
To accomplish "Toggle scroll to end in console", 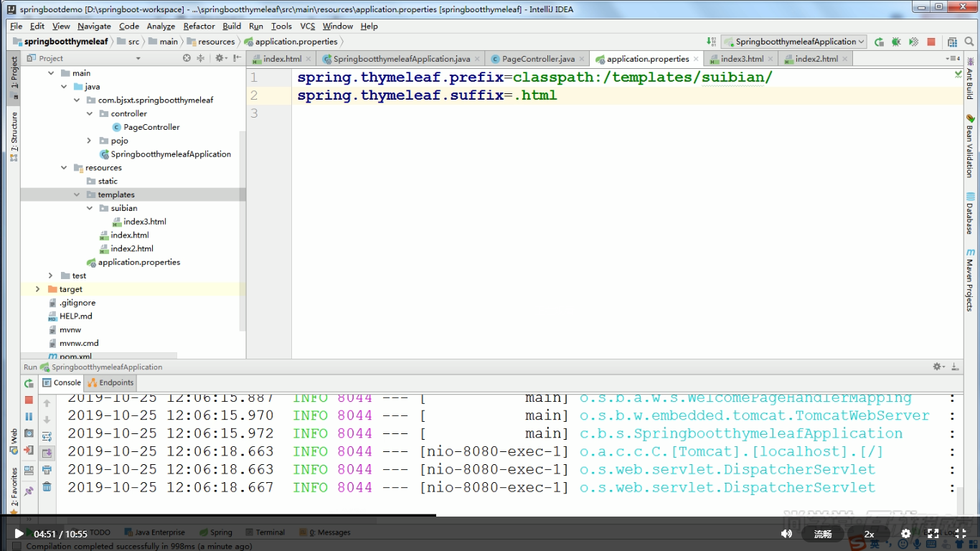I will pos(47,453).
